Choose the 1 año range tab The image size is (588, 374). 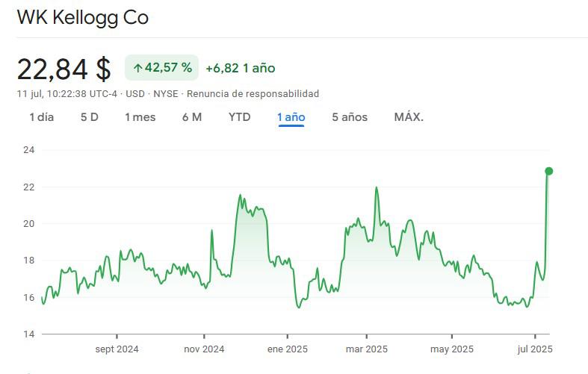click(291, 117)
